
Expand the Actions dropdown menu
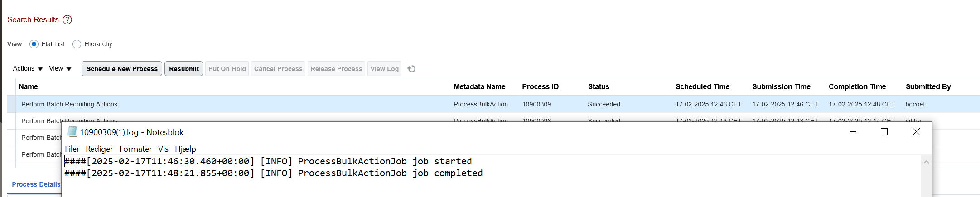pyautogui.click(x=28, y=68)
